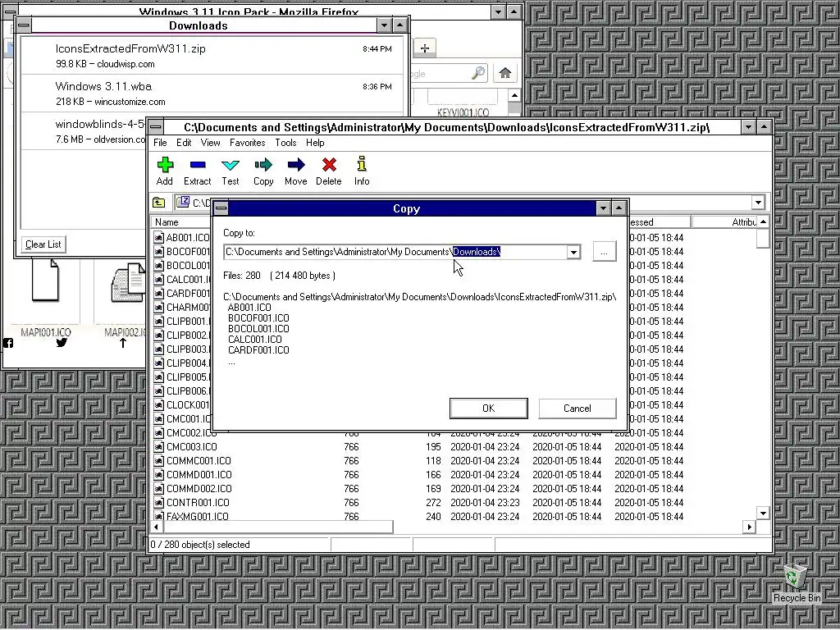Click the Copy toolbar icon in 7-Zip
This screenshot has width=840, height=630.
tap(263, 165)
